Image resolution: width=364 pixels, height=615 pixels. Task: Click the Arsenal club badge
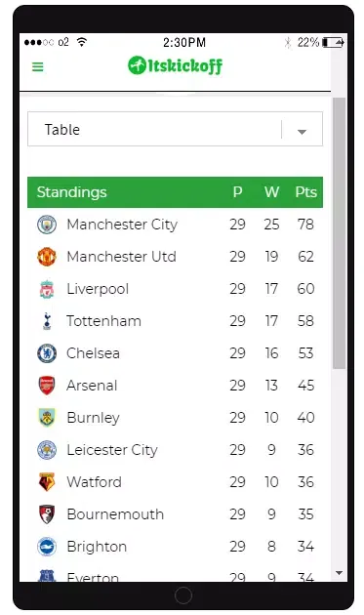click(47, 386)
